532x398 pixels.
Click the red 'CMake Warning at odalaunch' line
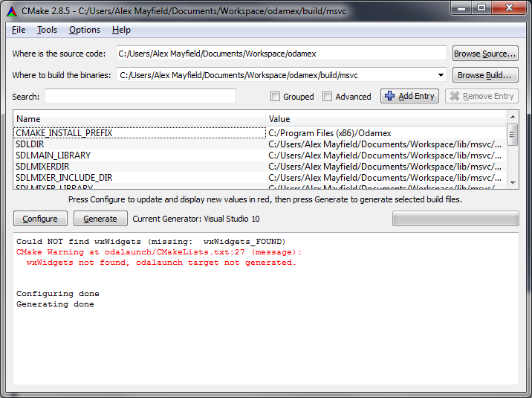[159, 252]
